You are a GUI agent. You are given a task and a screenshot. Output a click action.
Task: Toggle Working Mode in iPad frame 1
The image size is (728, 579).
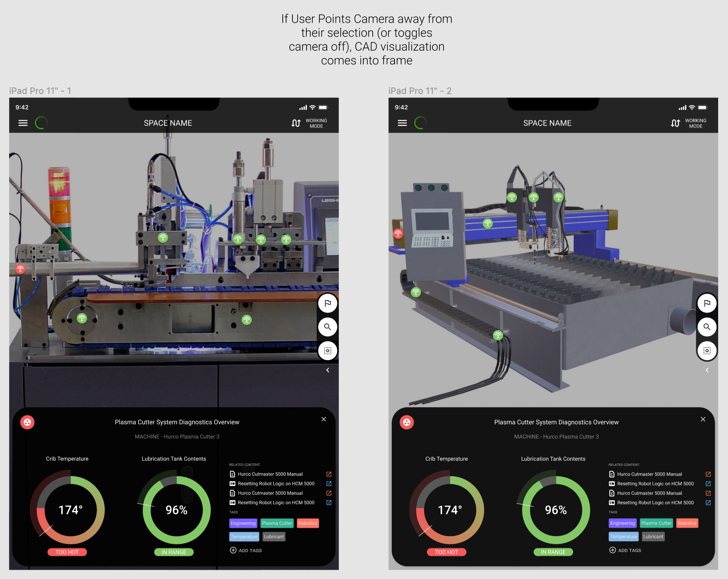click(309, 123)
